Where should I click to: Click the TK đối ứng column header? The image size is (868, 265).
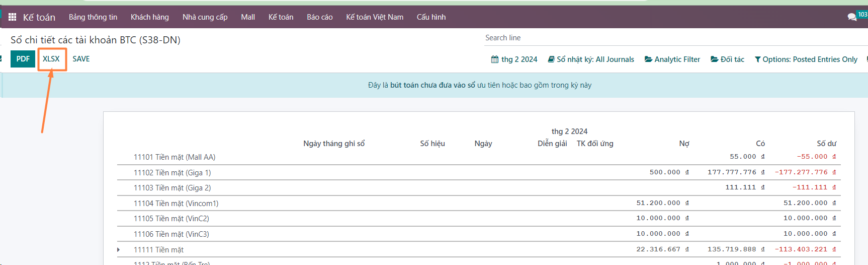(595, 144)
